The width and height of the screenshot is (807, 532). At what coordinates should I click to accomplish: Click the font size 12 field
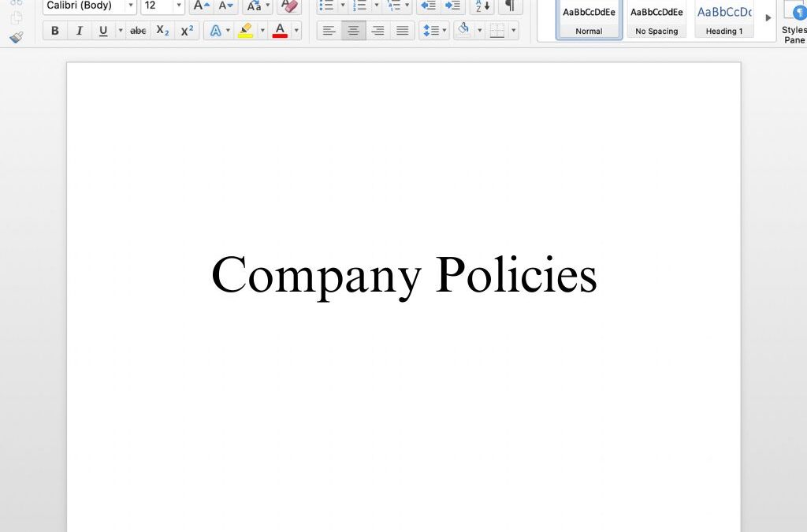pyautogui.click(x=157, y=6)
